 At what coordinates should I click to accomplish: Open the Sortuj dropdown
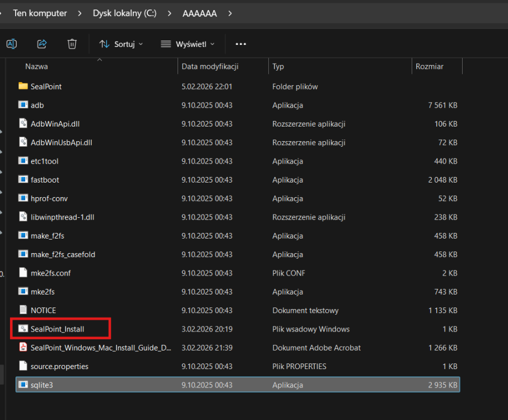(121, 44)
